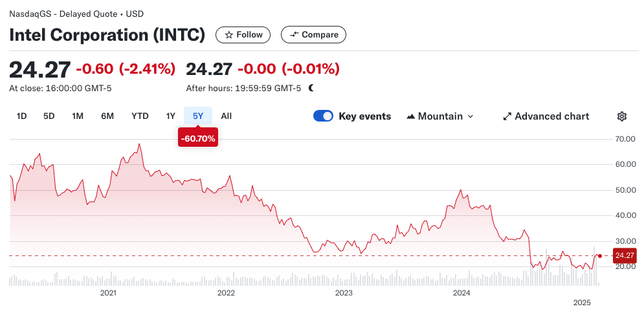Expand the Mountain chart type dropdown chevron
The height and width of the screenshot is (311, 644).
pos(471,116)
